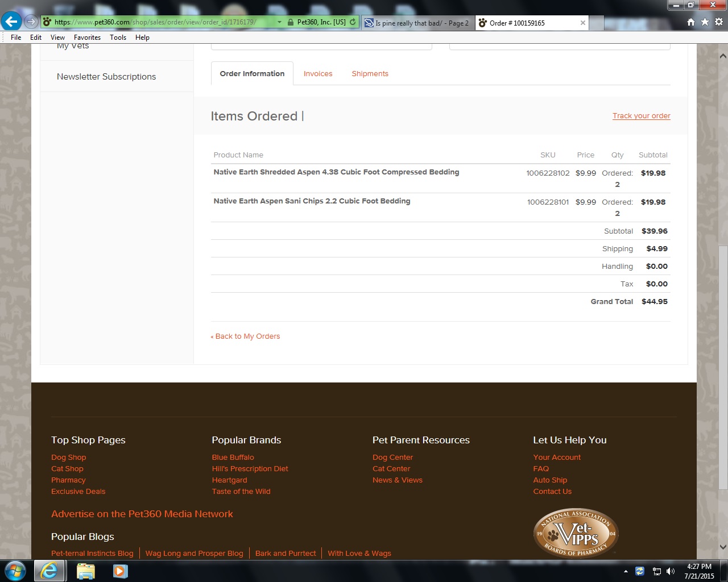The image size is (728, 582).
Task: Click Native Earth Shredded Aspen product name
Action: [336, 172]
